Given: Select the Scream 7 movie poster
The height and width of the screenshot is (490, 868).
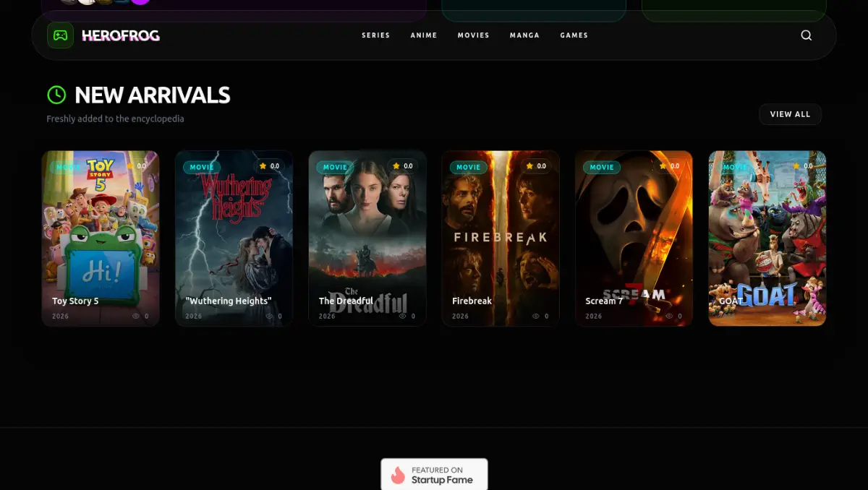Looking at the screenshot, I should [x=634, y=238].
